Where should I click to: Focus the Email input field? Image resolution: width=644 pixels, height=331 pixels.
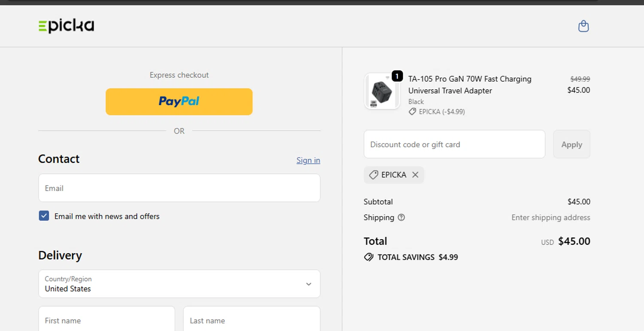179,188
